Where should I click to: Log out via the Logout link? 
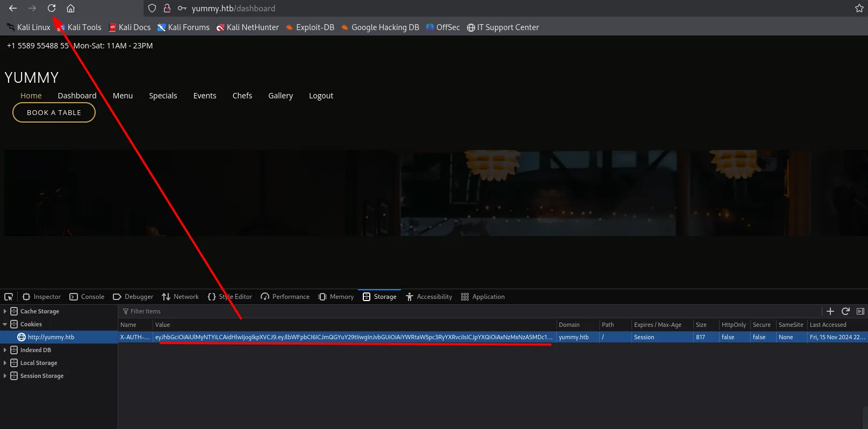tap(321, 96)
